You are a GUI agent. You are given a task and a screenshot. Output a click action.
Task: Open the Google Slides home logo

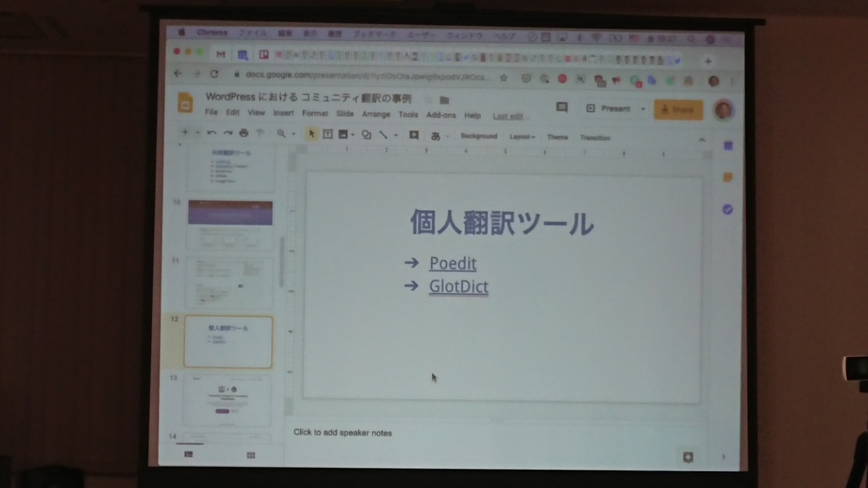tap(185, 103)
